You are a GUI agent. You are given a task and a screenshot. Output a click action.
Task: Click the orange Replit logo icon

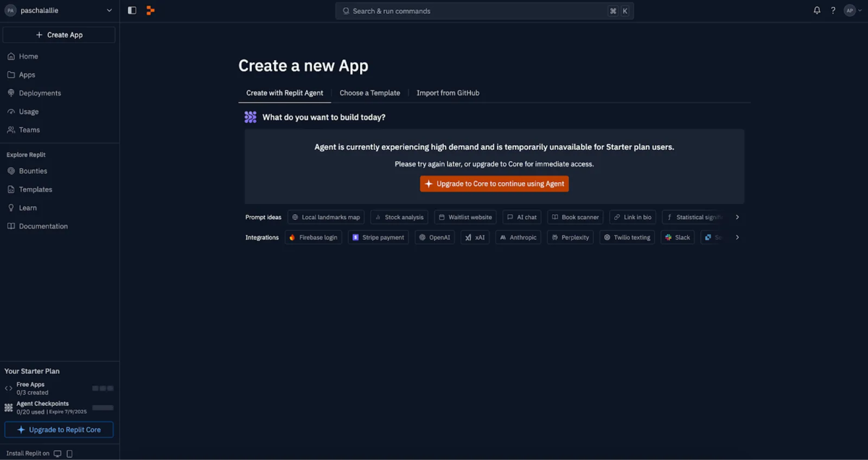150,10
